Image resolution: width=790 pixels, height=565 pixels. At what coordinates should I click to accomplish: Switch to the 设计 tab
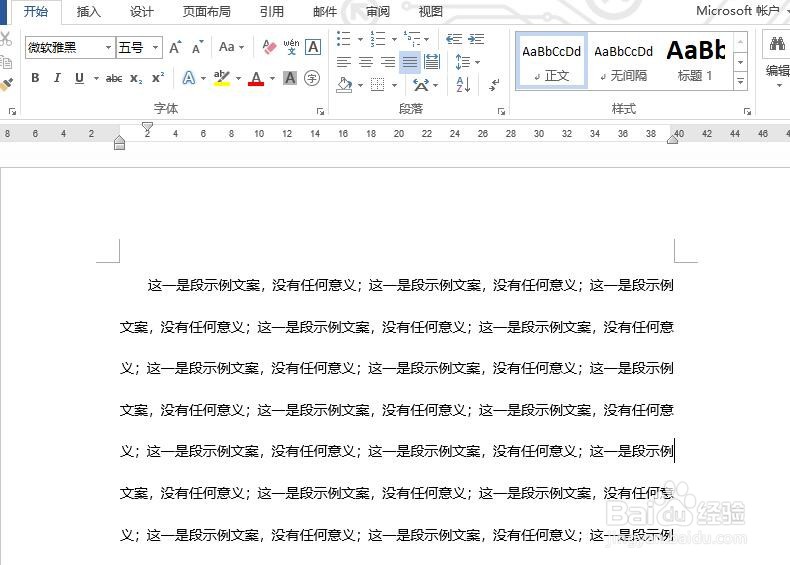[141, 11]
